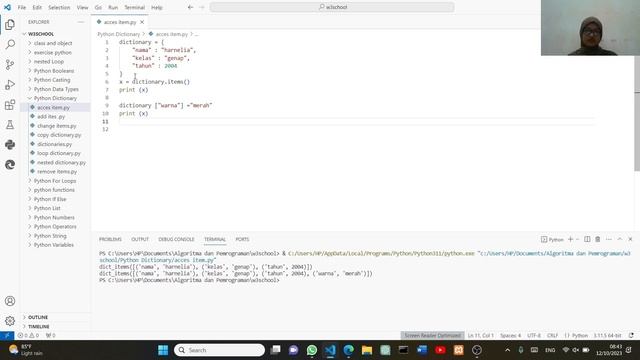Expand the Python Booleans folder
Viewport: 640px width, 360px height.
click(x=53, y=71)
